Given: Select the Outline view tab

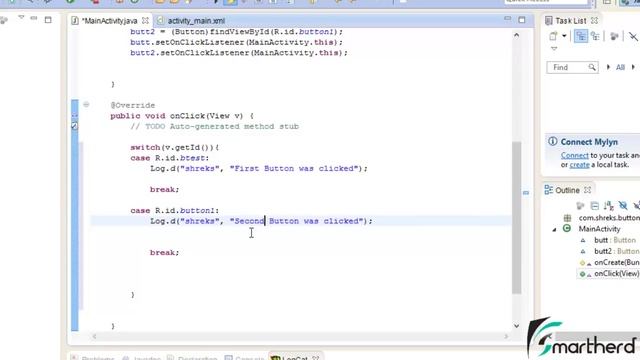Looking at the screenshot, I should coord(567,190).
